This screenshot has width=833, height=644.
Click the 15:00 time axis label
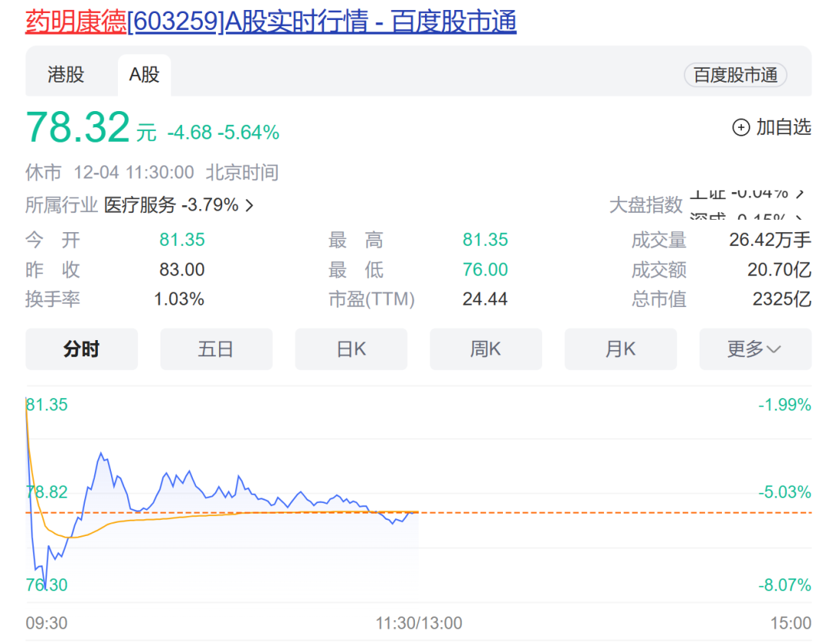tap(791, 622)
